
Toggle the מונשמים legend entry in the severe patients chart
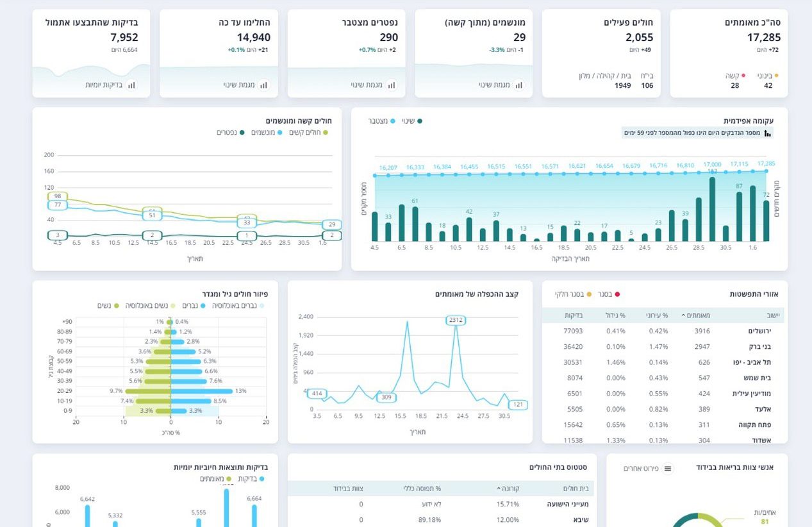(267, 133)
